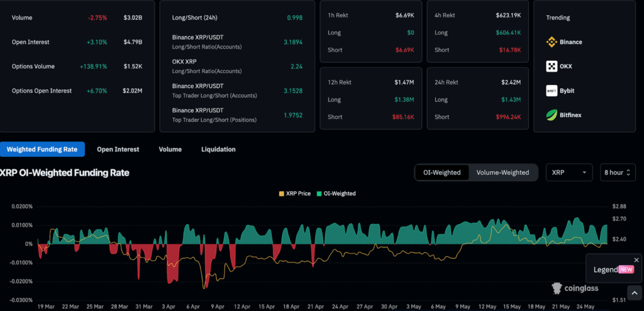Switch to the Open Interest tab
Image resolution: width=644 pixels, height=311 pixels.
click(118, 149)
